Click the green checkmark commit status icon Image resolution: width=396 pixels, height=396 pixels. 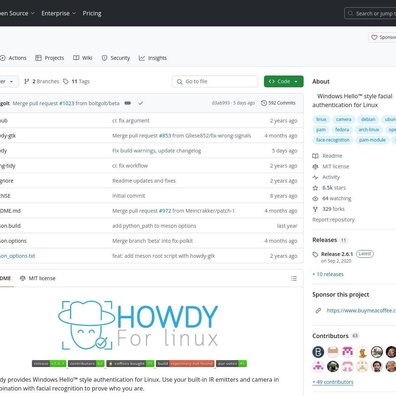pos(141,103)
